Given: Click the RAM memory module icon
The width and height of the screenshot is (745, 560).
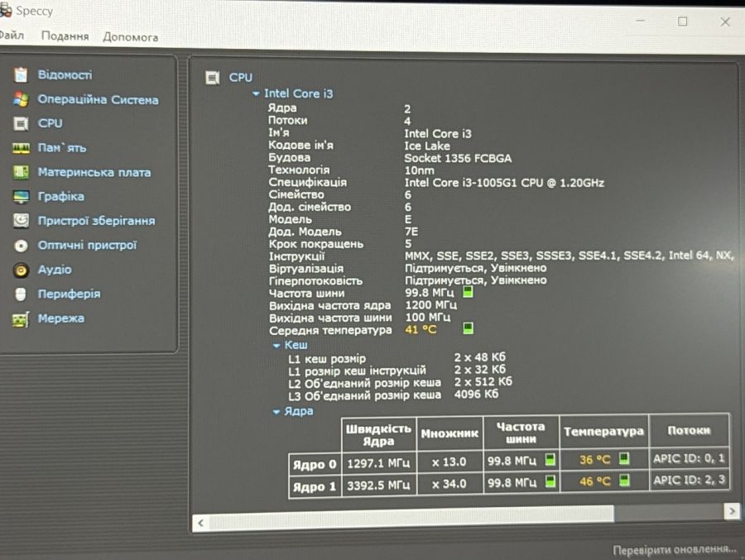Looking at the screenshot, I should pos(21,148).
